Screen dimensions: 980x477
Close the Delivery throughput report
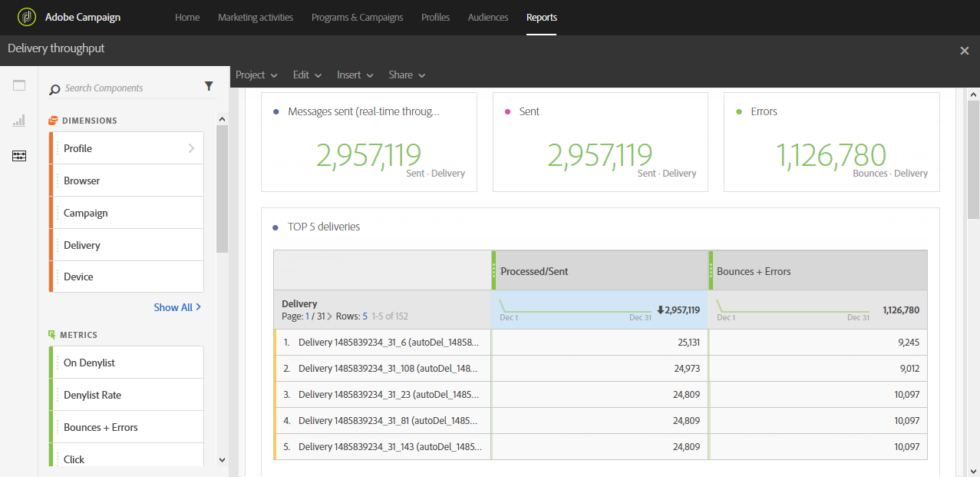964,50
